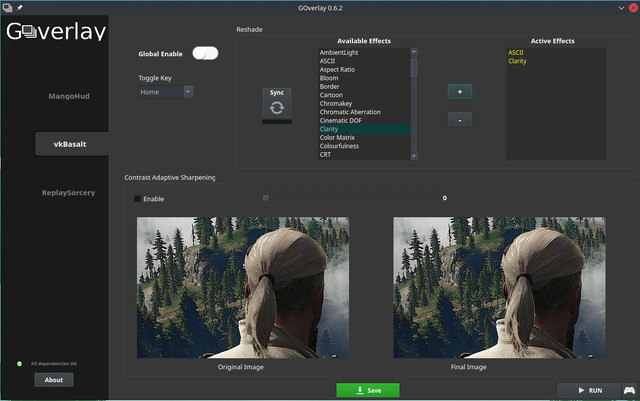The image size is (640, 401).
Task: Select the vkBasalt tab
Action: [x=69, y=145]
